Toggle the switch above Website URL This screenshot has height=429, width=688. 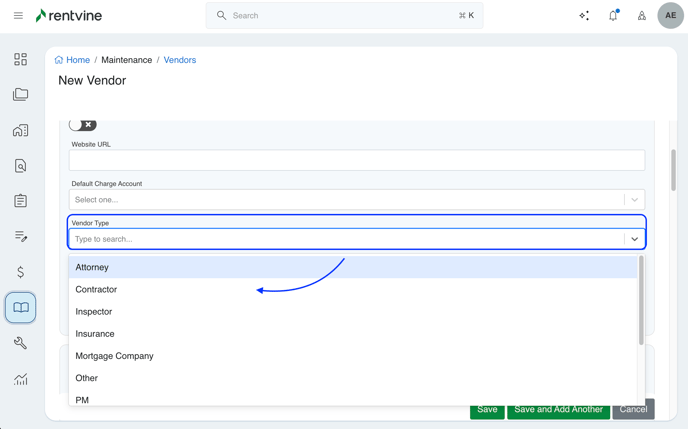pos(82,125)
